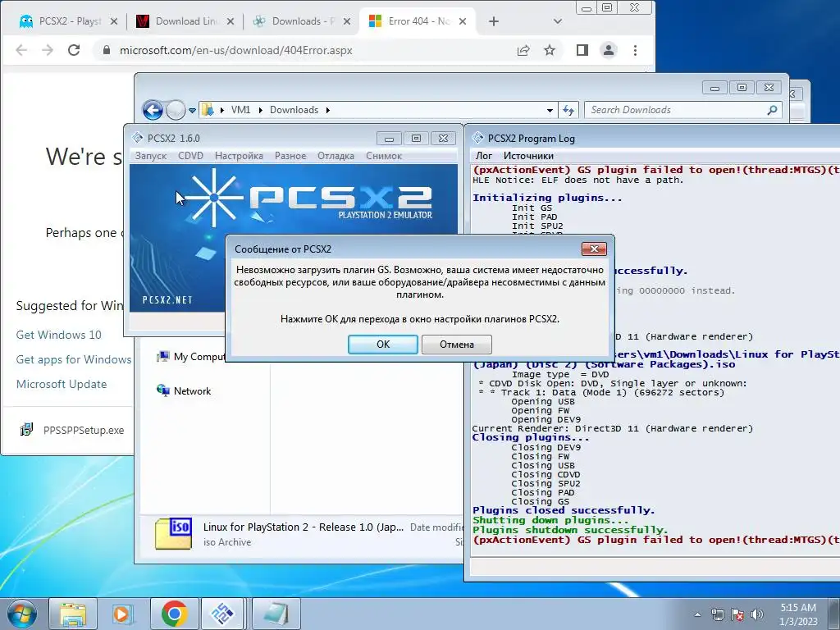Close the Сообщение от PCSX2 dialog
840x630 pixels.
[x=594, y=249]
